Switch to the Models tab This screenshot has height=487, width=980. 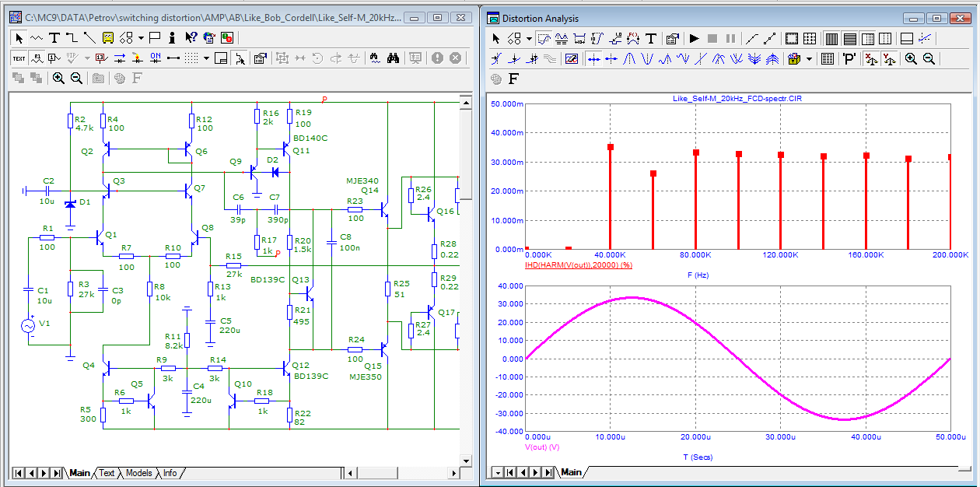pos(138,473)
